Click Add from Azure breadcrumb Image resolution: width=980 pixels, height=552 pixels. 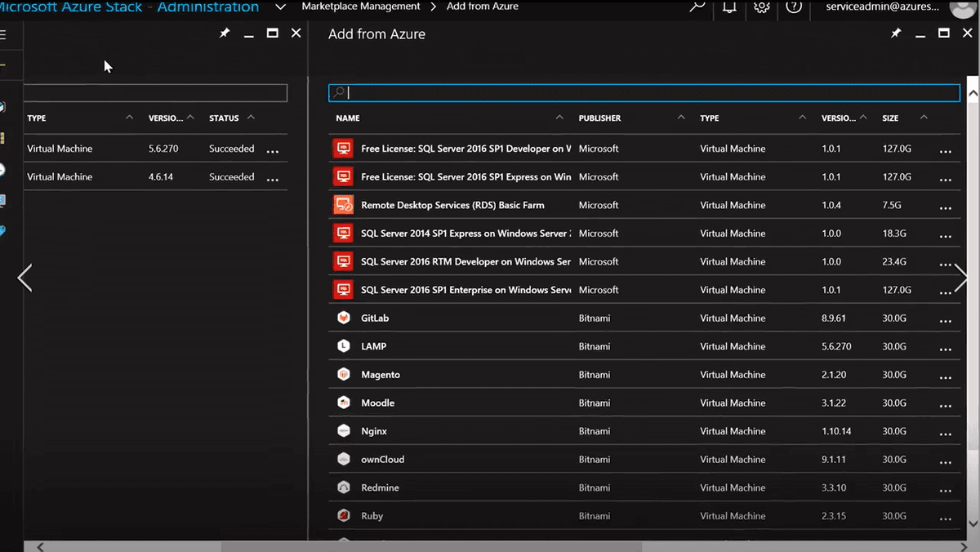coord(483,7)
